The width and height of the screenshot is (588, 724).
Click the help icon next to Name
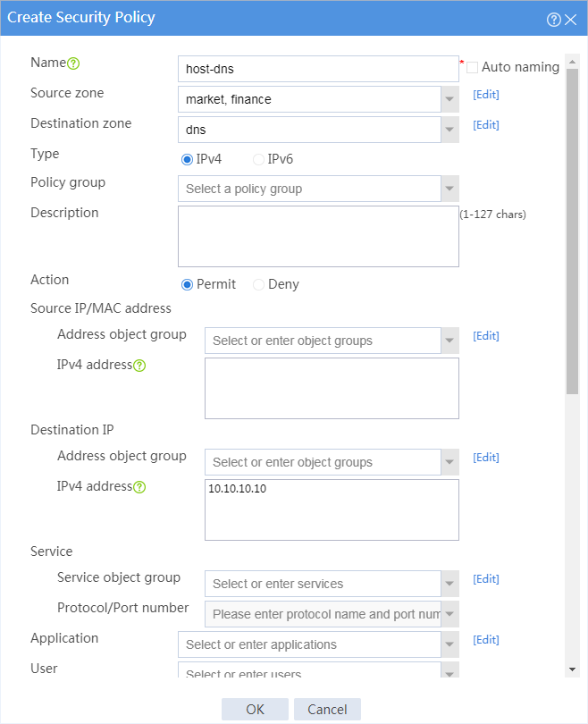point(73,63)
